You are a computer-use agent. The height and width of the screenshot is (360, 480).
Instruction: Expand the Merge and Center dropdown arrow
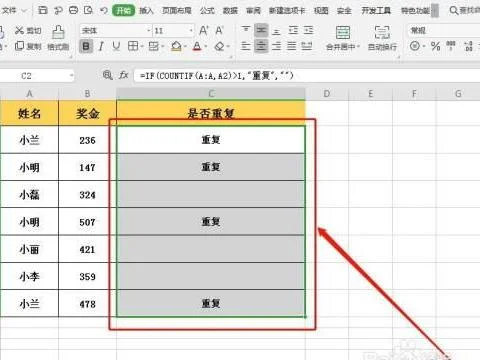coord(359,47)
